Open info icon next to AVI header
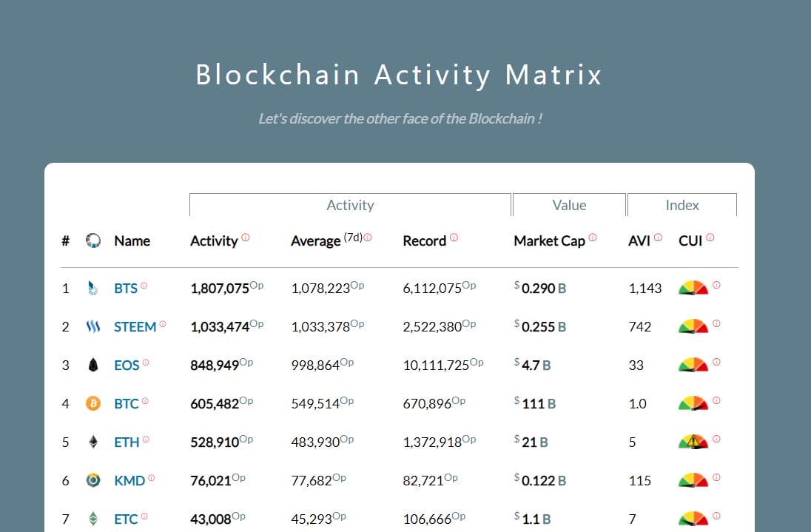Image resolution: width=811 pixels, height=532 pixels. pyautogui.click(x=658, y=238)
